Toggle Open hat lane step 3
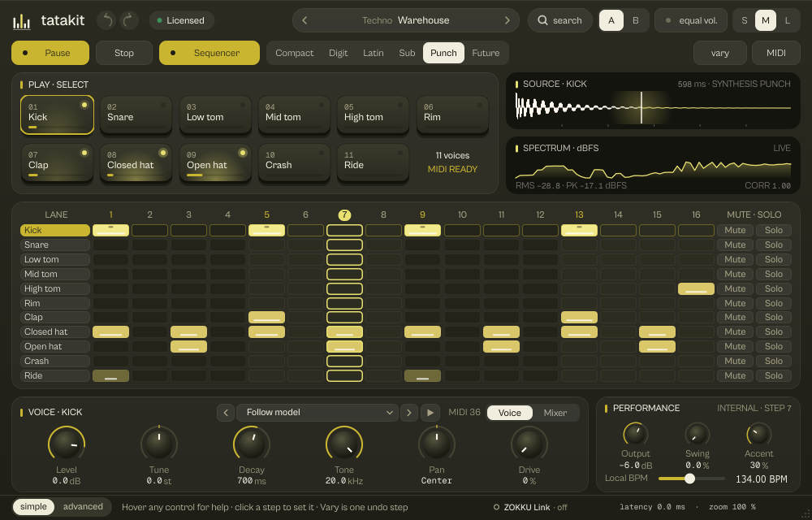The image size is (812, 520). (188, 346)
